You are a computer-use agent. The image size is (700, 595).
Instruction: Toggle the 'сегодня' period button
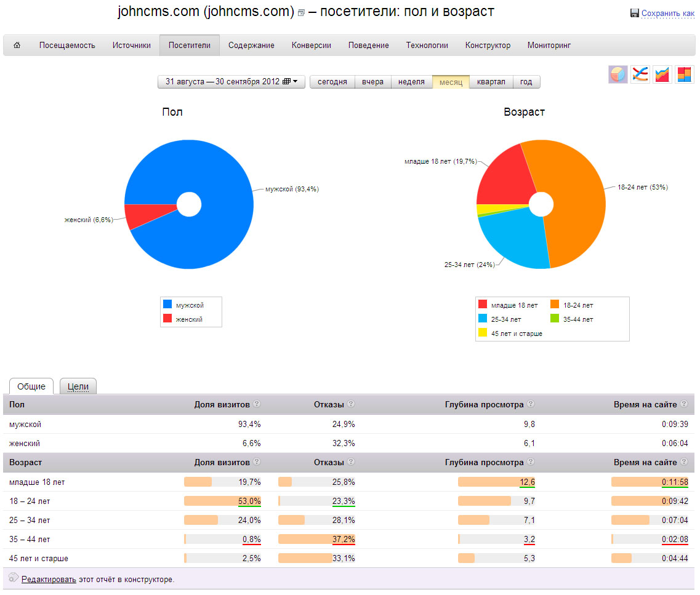pos(332,82)
